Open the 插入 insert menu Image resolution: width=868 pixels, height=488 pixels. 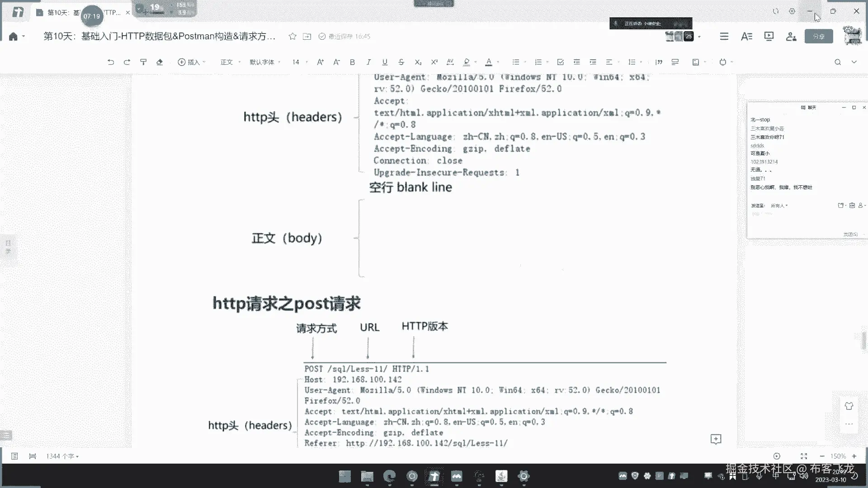tap(191, 62)
